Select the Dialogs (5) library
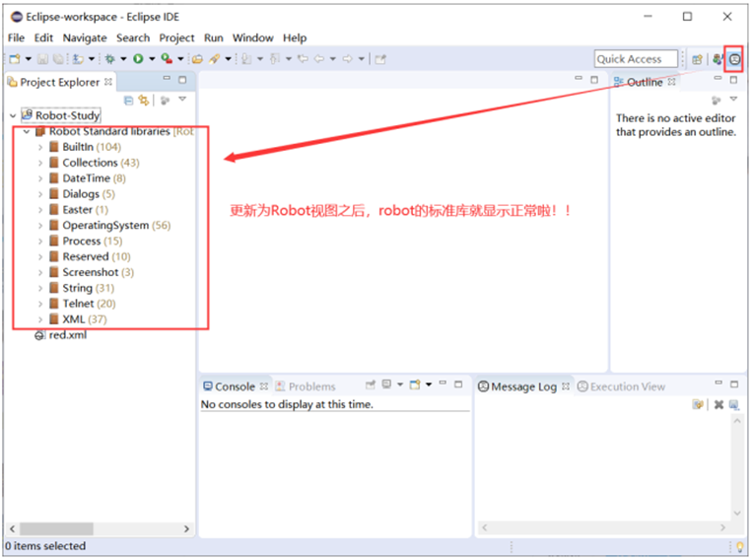Viewport: 752px width, 560px height. pyautogui.click(x=83, y=194)
